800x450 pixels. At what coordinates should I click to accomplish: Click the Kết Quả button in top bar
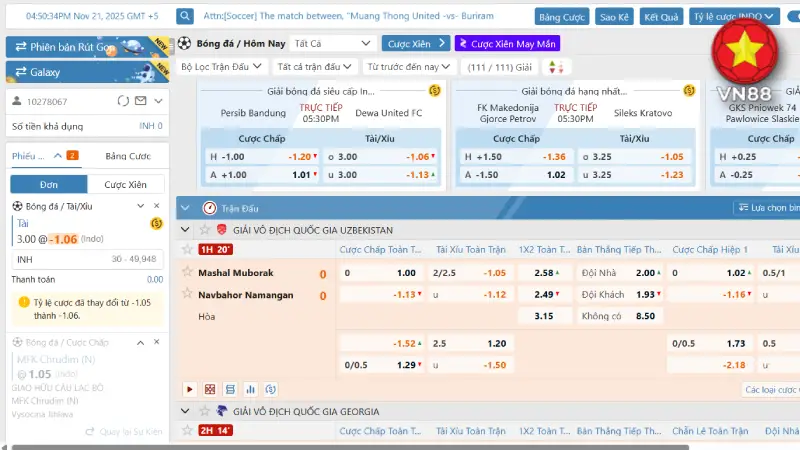[x=661, y=17]
